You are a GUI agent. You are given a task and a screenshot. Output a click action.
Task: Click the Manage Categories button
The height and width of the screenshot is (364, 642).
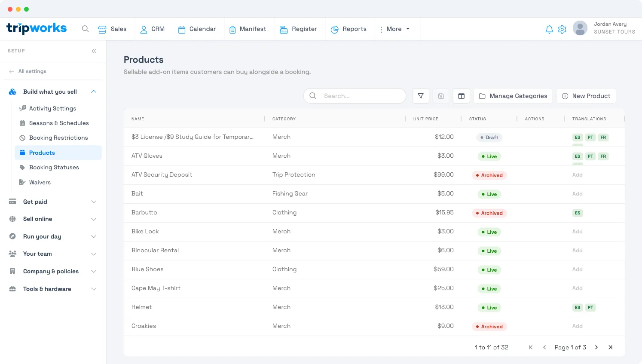point(513,96)
